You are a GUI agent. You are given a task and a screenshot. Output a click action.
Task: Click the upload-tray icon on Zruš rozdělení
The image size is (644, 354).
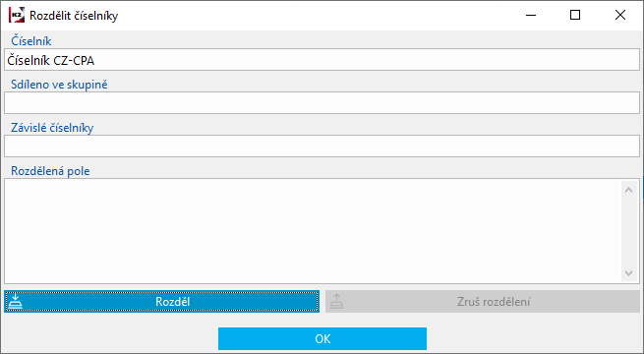click(337, 302)
